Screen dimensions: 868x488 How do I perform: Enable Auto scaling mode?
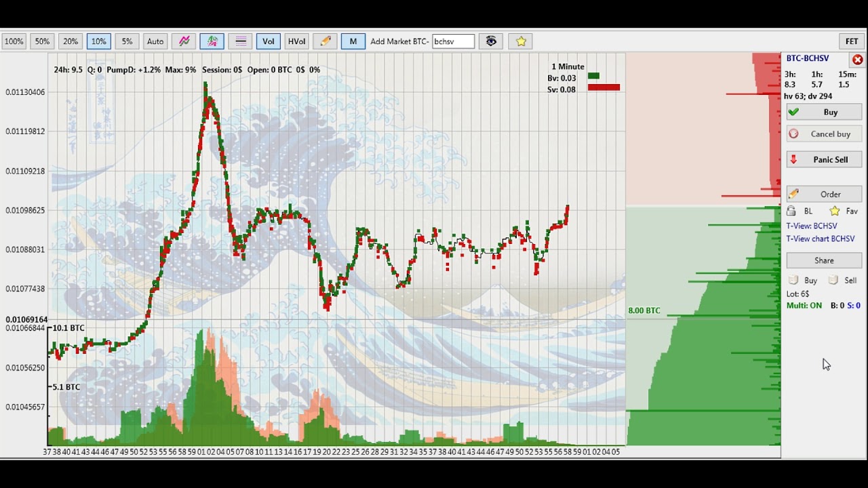(x=155, y=41)
